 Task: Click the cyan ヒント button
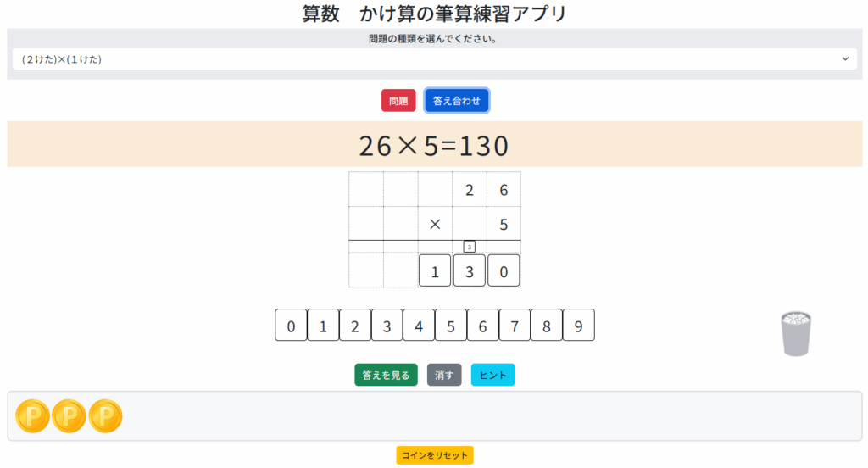coord(492,375)
